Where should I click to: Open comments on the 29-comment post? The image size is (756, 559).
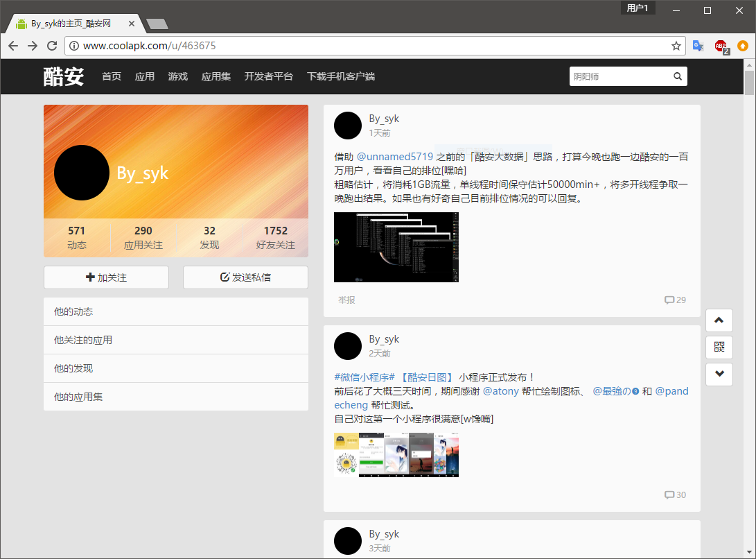pyautogui.click(x=675, y=300)
